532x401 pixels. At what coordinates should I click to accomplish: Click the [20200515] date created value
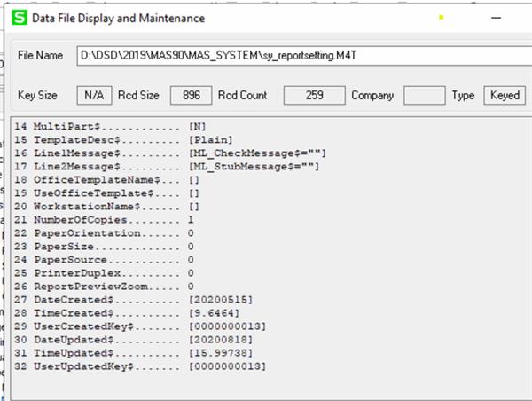[221, 300]
